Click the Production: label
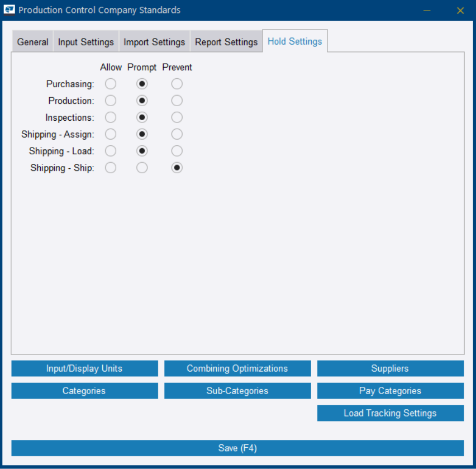Viewport: 476px width, 469px height. click(x=72, y=101)
